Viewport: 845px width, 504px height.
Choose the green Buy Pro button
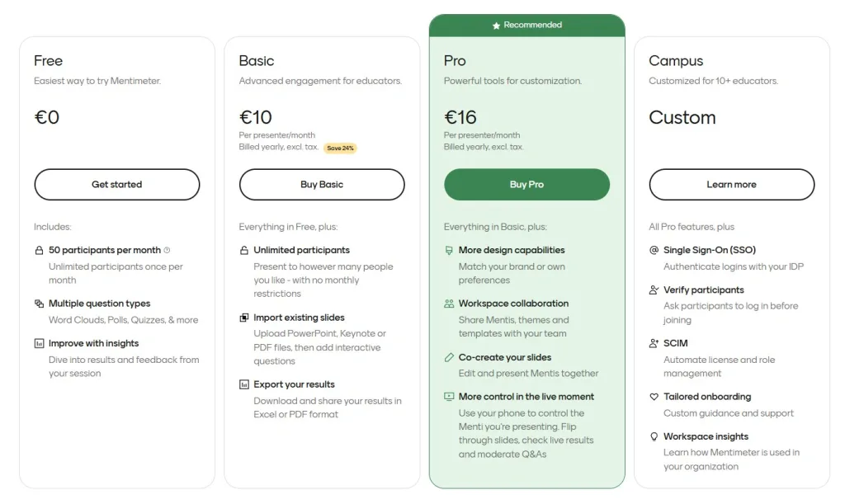click(526, 185)
